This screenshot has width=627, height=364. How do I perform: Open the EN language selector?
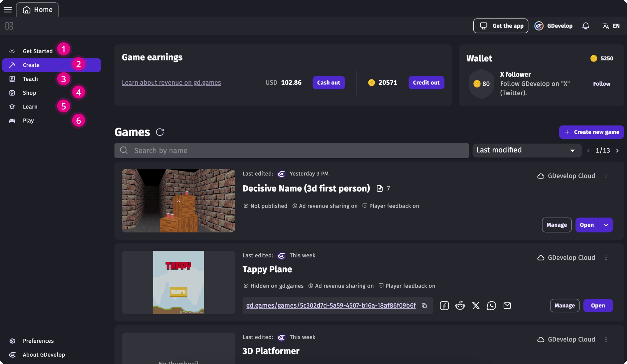611,26
